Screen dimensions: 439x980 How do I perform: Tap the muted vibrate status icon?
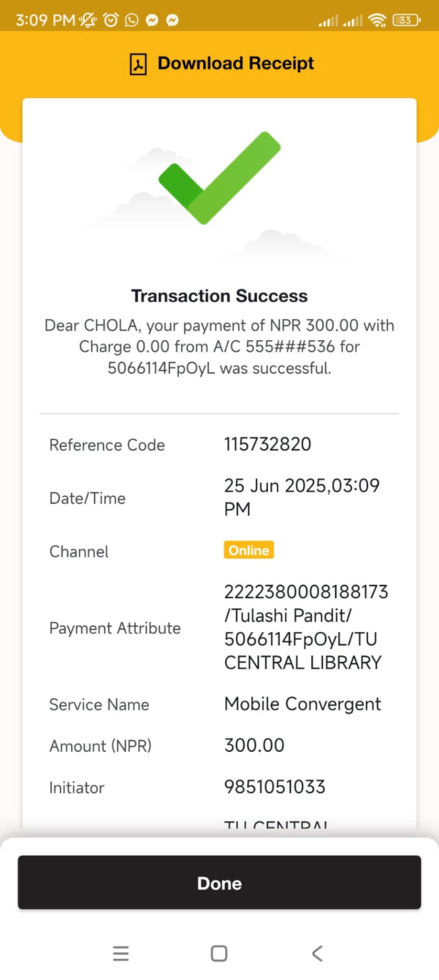(x=88, y=20)
